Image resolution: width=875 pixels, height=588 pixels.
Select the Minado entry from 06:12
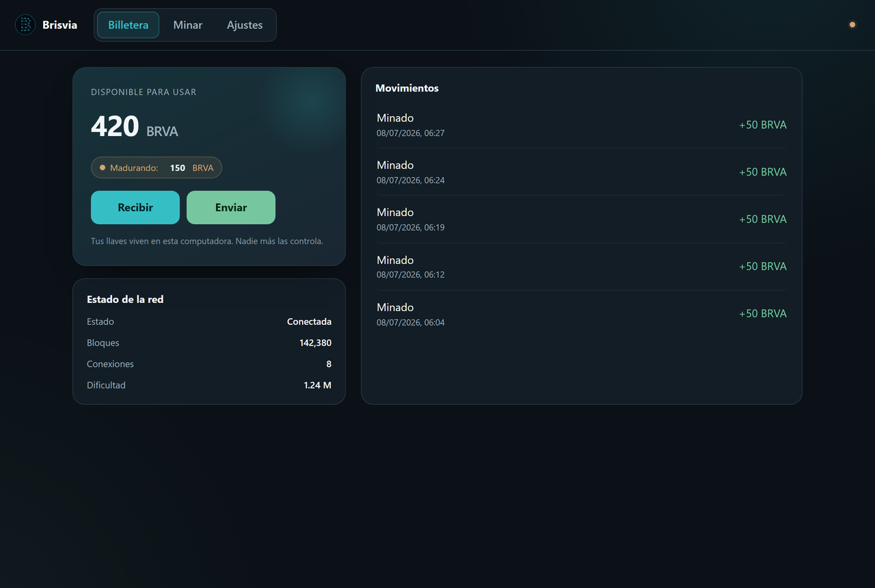(582, 267)
